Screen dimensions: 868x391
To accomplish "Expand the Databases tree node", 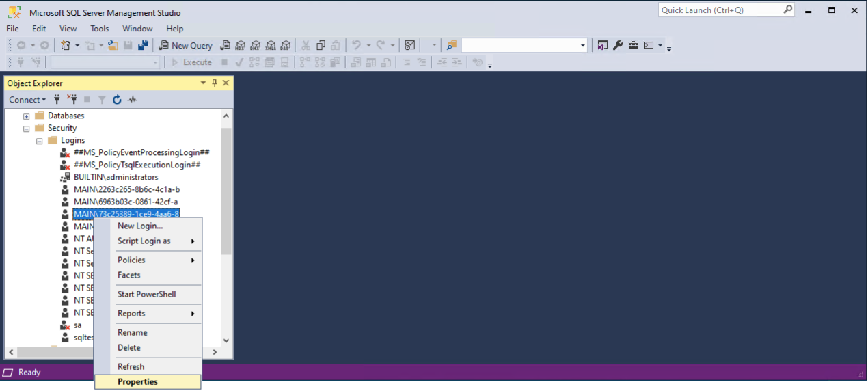I will 27,116.
